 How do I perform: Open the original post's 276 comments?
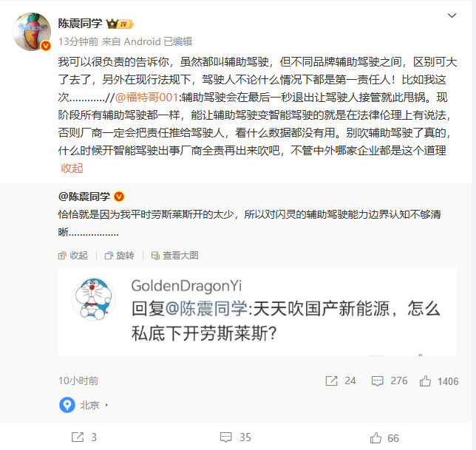[x=390, y=381]
